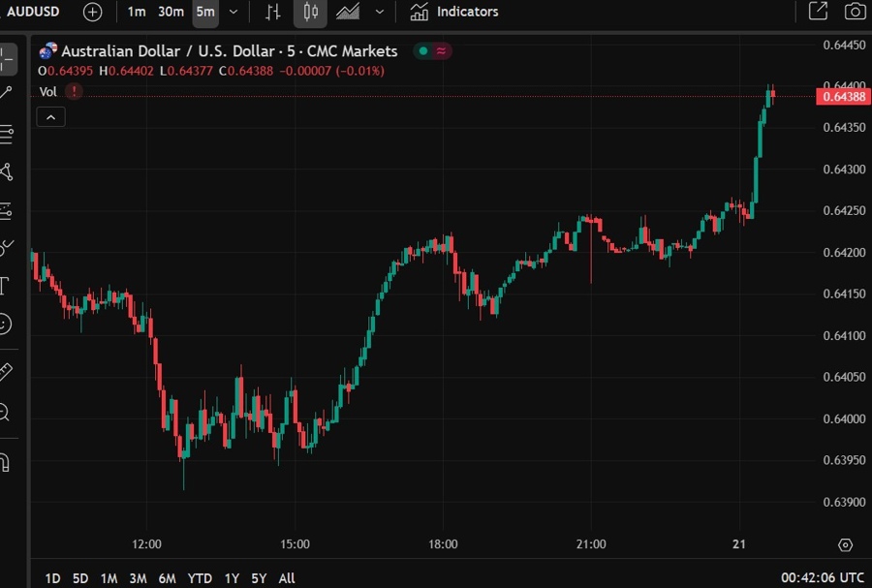The height and width of the screenshot is (588, 872).
Task: Select the 1M date range
Action: [x=109, y=578]
